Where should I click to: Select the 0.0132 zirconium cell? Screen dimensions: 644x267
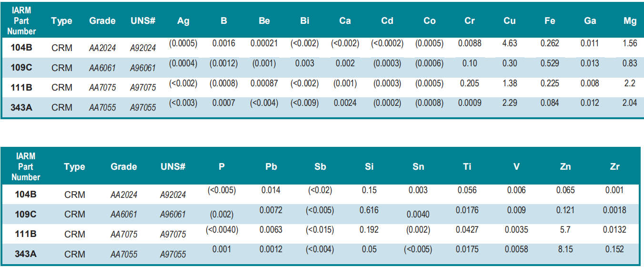click(x=614, y=230)
